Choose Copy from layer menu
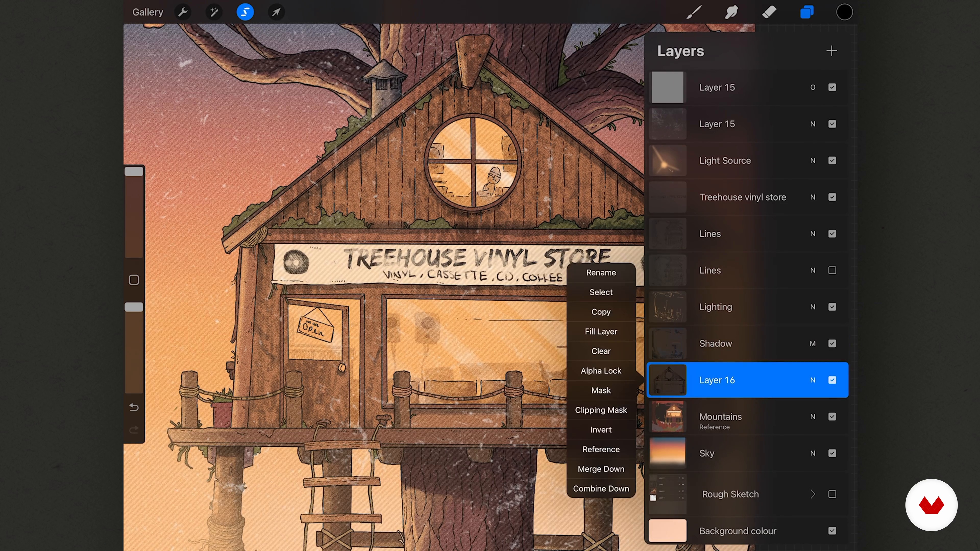The image size is (980, 551). point(601,312)
